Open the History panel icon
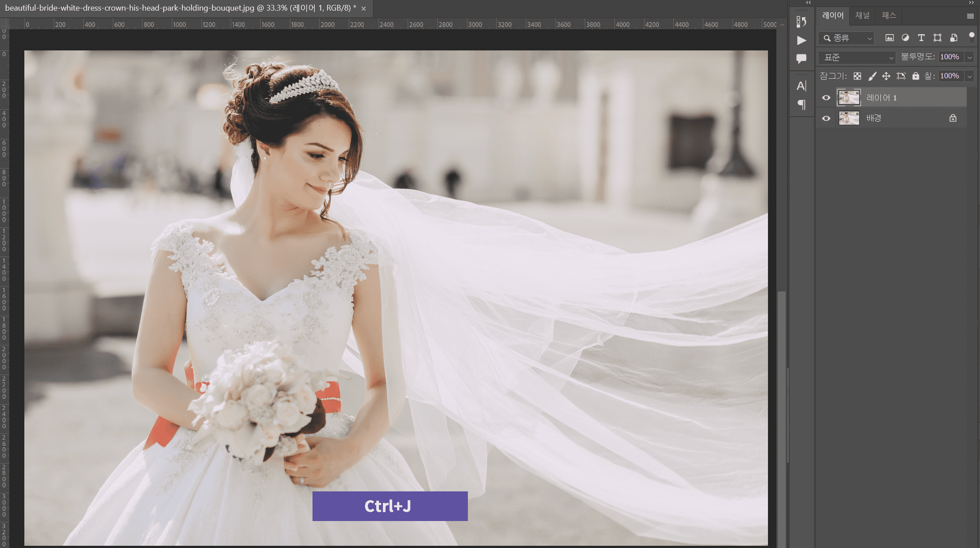The height and width of the screenshot is (548, 980). coord(801,22)
